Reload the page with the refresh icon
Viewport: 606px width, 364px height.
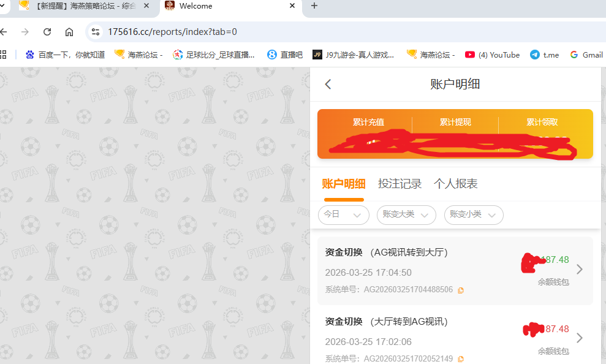click(47, 31)
